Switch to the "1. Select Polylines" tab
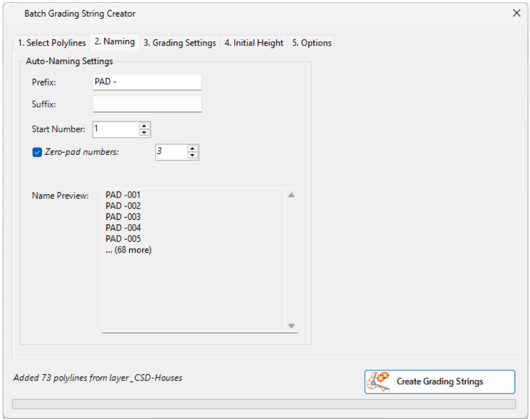530x420 pixels. (x=51, y=42)
